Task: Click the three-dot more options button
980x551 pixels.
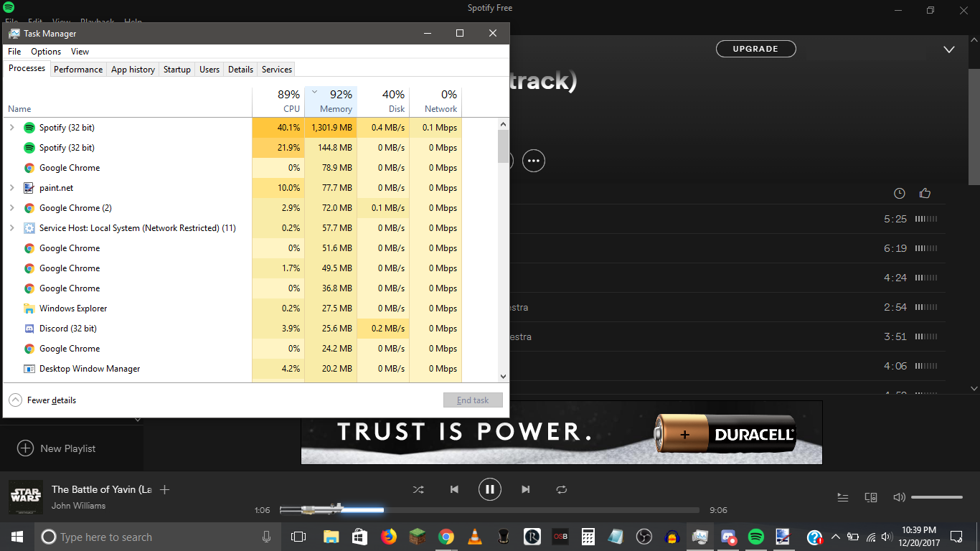Action: point(533,161)
